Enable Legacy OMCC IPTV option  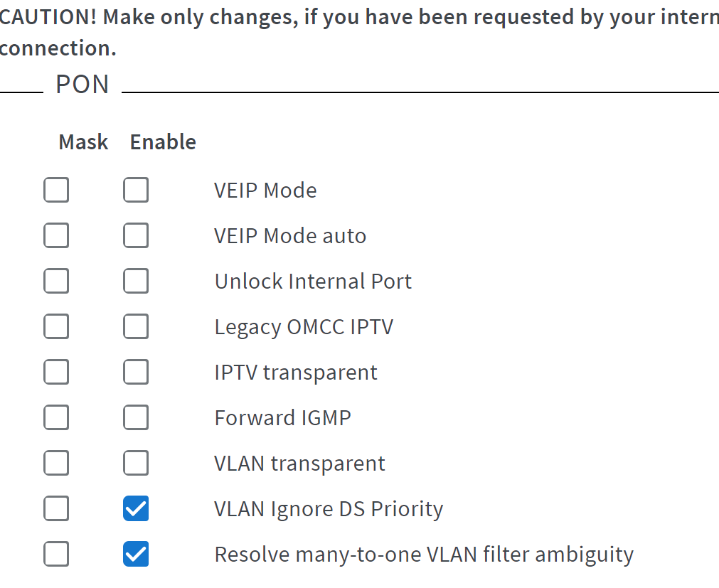click(136, 326)
